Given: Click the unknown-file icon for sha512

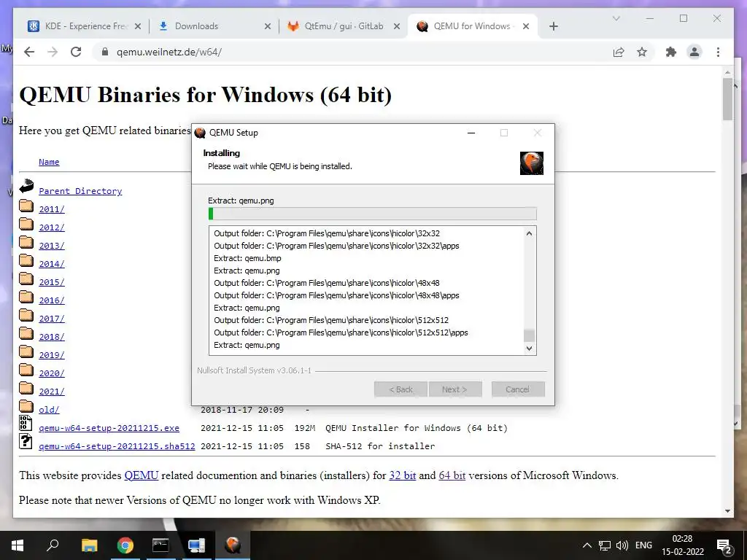Looking at the screenshot, I should (x=26, y=441).
